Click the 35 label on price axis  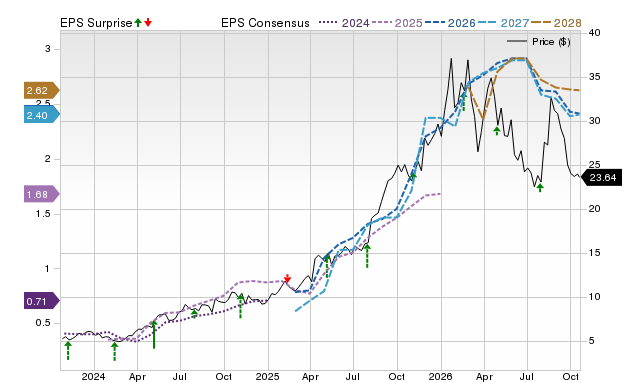(595, 77)
